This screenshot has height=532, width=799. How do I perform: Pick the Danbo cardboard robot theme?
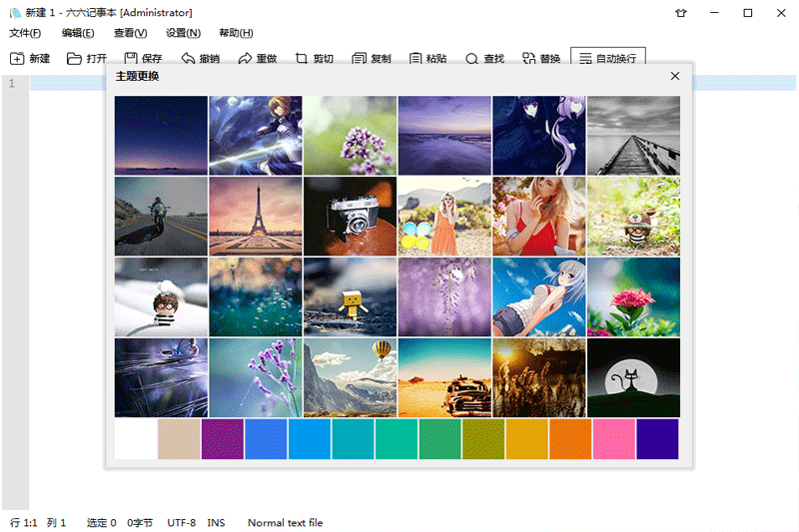(351, 296)
